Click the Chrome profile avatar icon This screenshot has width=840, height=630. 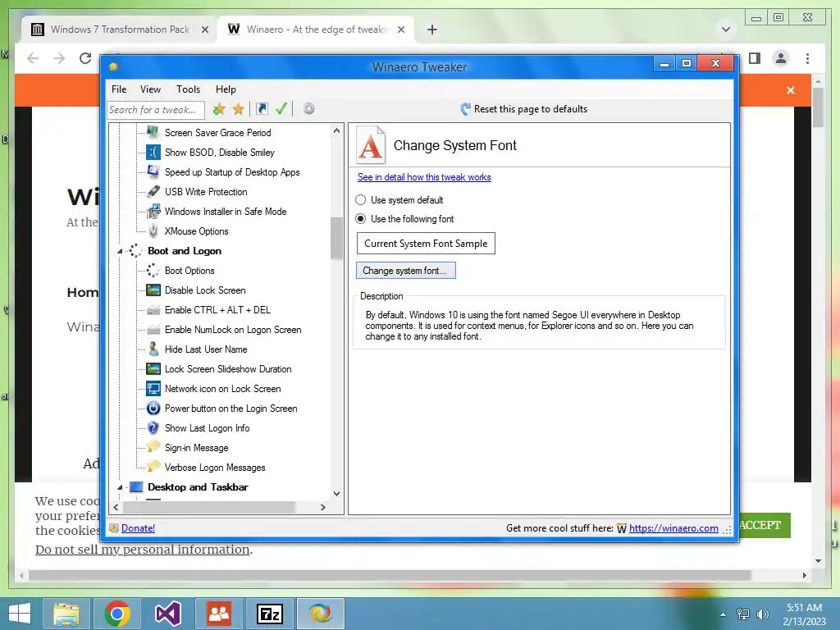[x=781, y=58]
